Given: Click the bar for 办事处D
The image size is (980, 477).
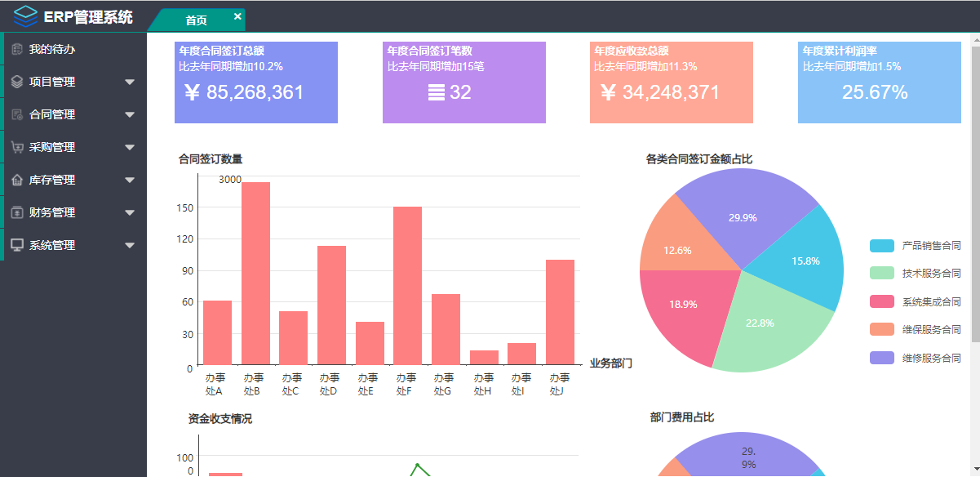Looking at the screenshot, I should (x=331, y=305).
